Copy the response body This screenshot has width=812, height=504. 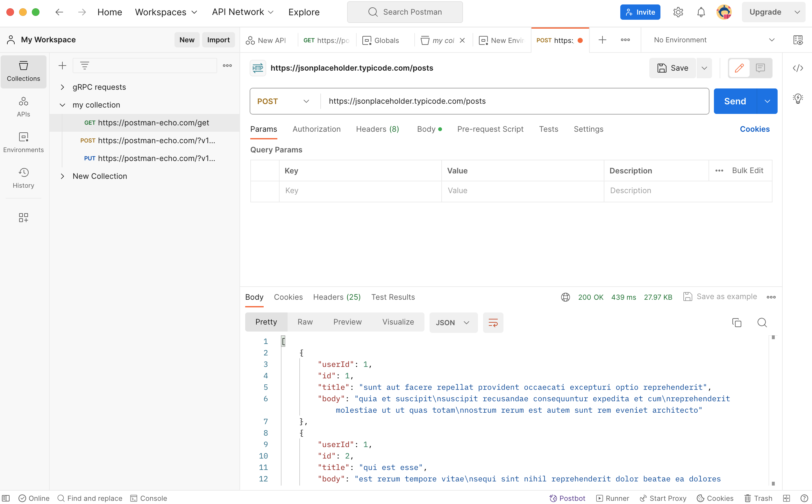(x=737, y=322)
